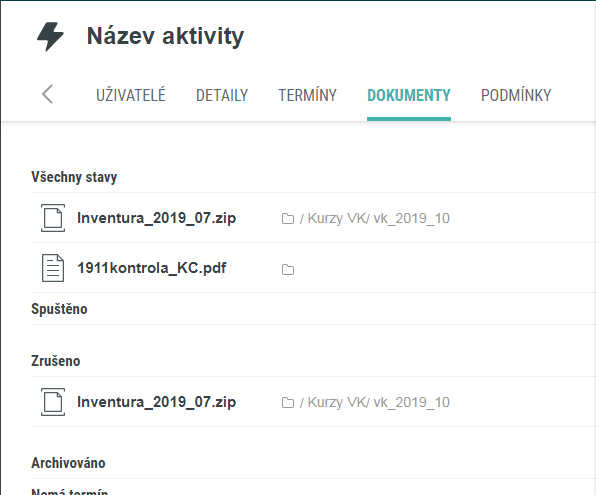Click the active DOKUMENTY tab
This screenshot has width=596, height=495.
tap(409, 95)
